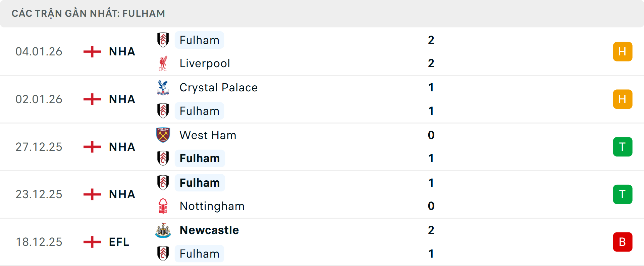Toggle the red B badge for the Newcastle match

pos(623,242)
